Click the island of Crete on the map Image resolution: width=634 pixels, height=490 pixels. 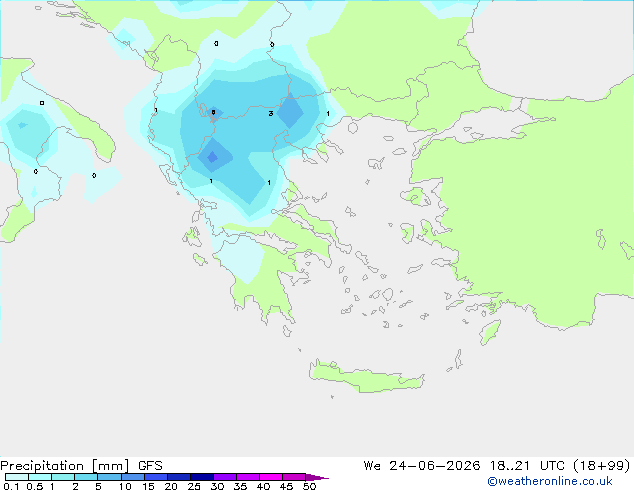click(367, 376)
